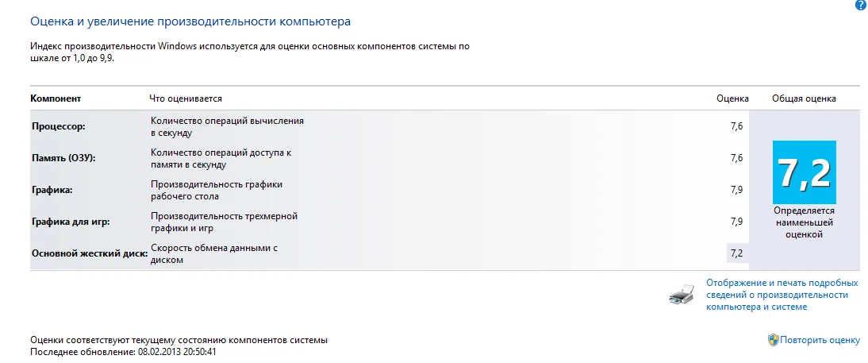
Task: Select the Процессор component label
Action: [59, 126]
